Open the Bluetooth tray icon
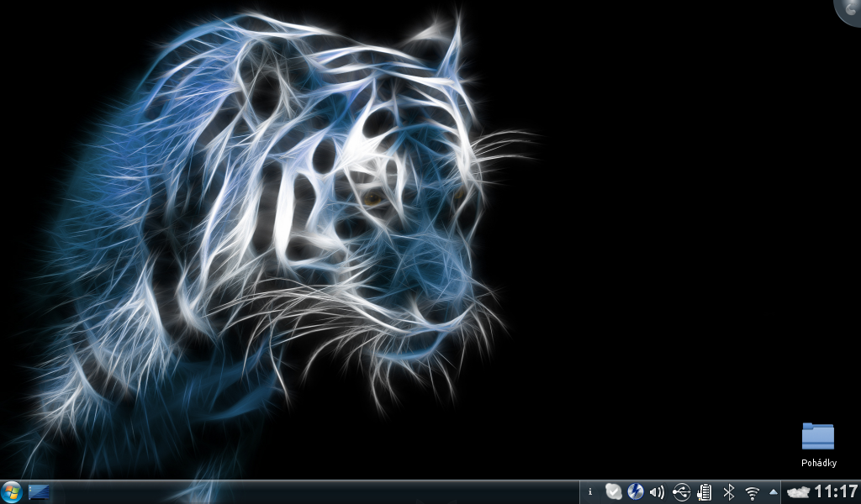 tap(729, 492)
